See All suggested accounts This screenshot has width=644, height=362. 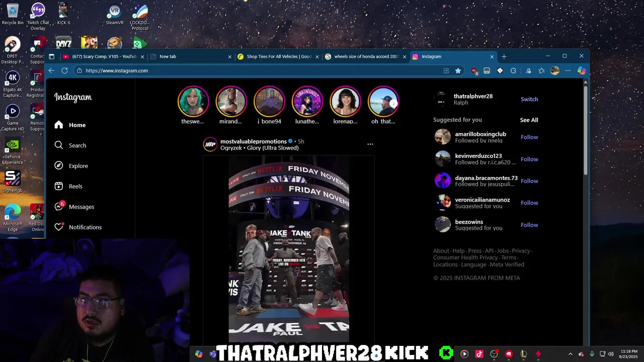click(529, 120)
